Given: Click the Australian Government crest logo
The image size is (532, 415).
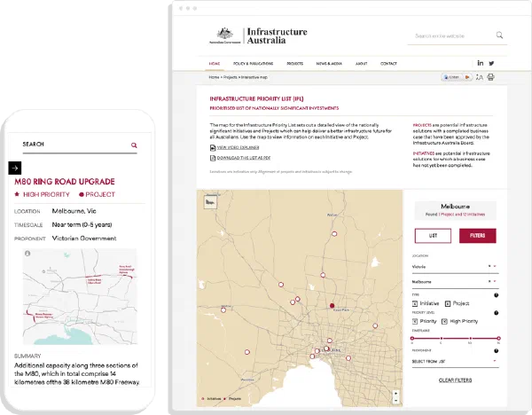Looking at the screenshot, I should point(224,35).
